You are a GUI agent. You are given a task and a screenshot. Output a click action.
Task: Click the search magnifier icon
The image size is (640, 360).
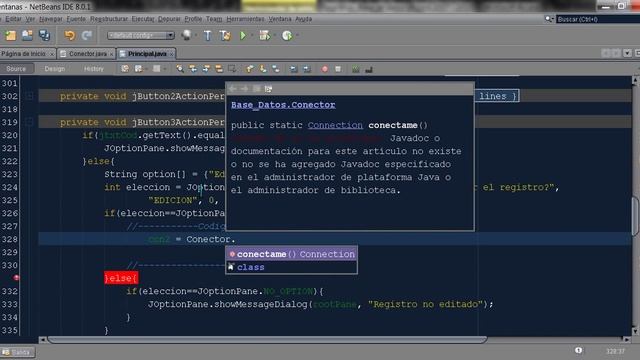[549, 19]
